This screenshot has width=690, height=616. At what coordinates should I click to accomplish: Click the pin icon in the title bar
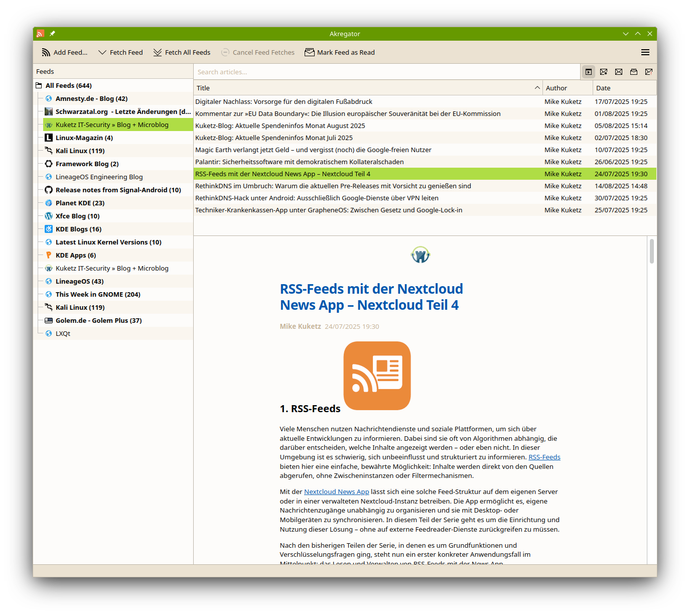(x=52, y=34)
